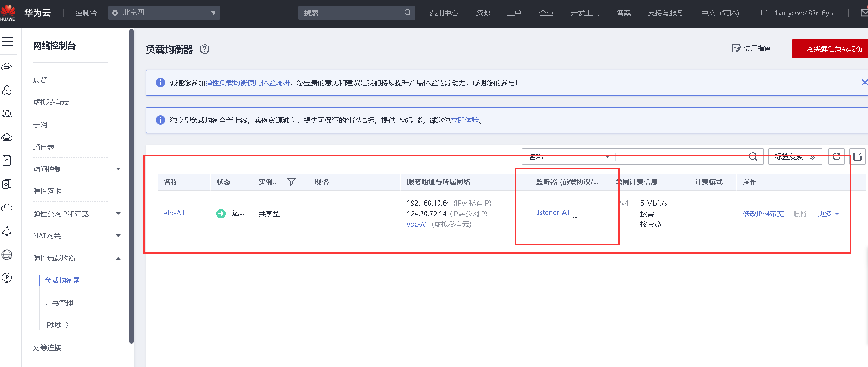Select 路由表 in the sidebar
The height and width of the screenshot is (367, 868).
pyautogui.click(x=44, y=146)
